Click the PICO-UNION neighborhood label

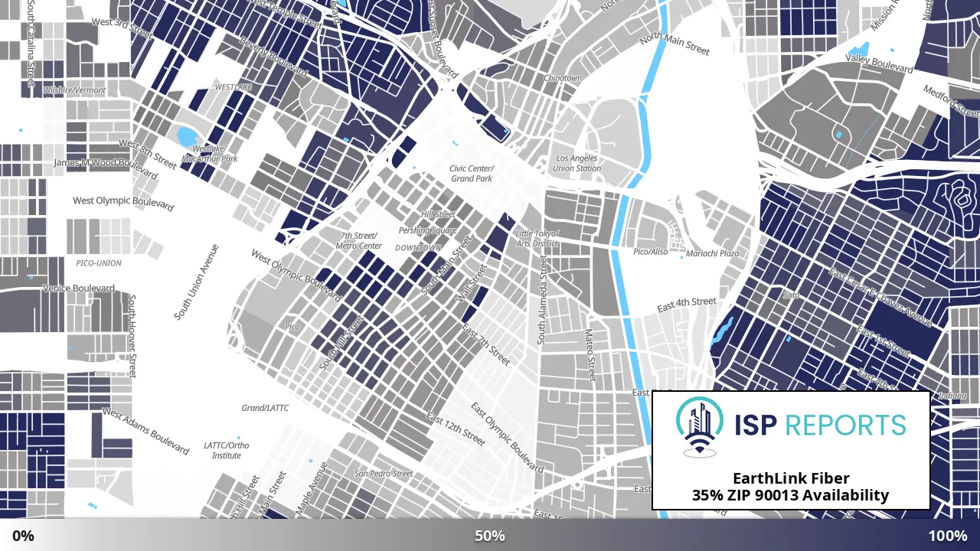[x=99, y=262]
